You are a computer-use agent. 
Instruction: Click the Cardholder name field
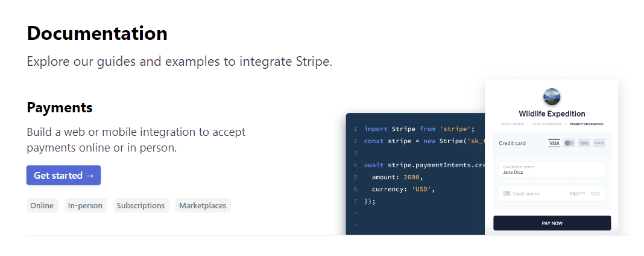(552, 170)
